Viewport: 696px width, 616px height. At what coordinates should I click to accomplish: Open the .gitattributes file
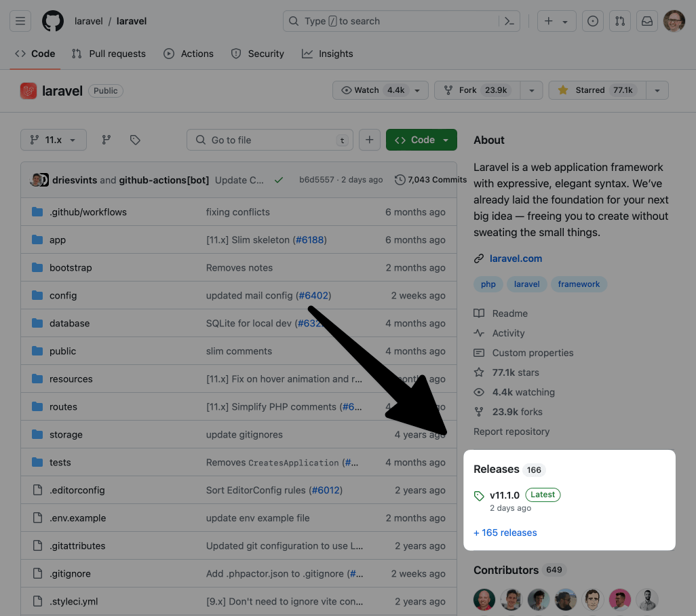[77, 546]
